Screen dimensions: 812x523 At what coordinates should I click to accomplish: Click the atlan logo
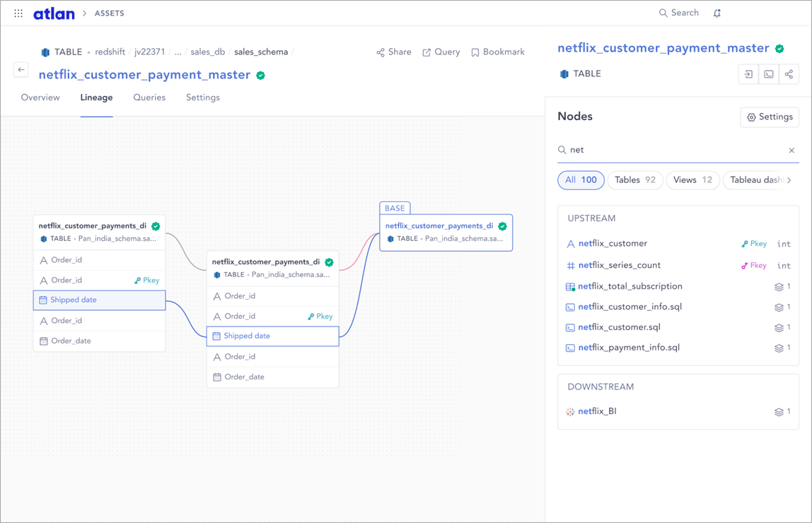(54, 13)
